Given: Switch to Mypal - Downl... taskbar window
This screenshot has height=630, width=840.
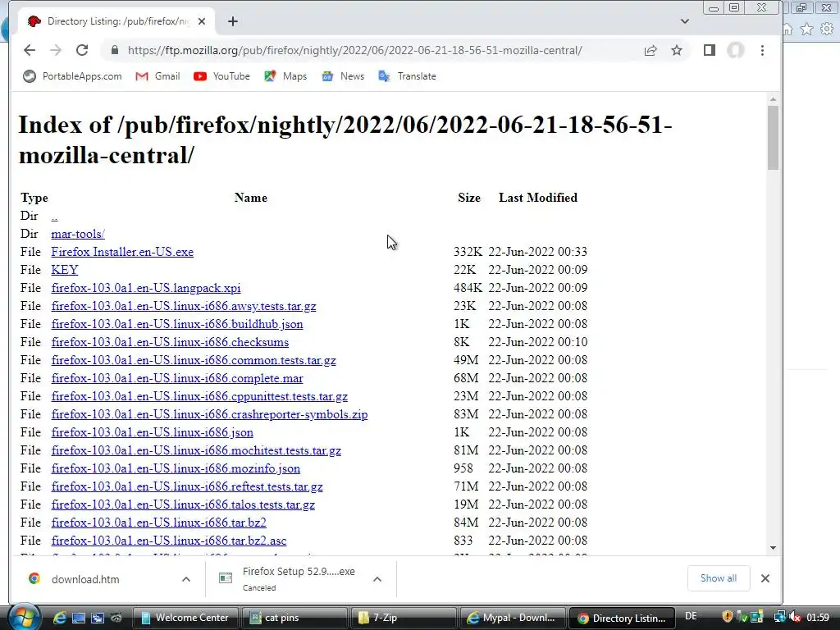Looking at the screenshot, I should tap(513, 618).
